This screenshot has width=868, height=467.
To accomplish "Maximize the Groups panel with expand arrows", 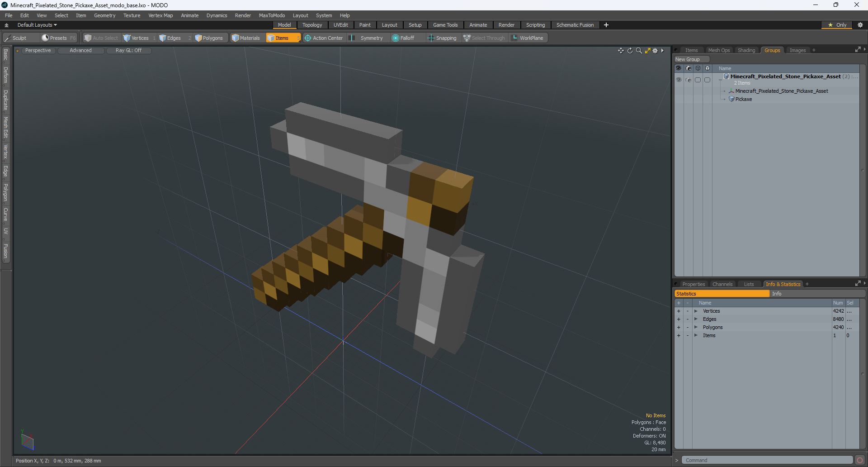I will [x=858, y=50].
